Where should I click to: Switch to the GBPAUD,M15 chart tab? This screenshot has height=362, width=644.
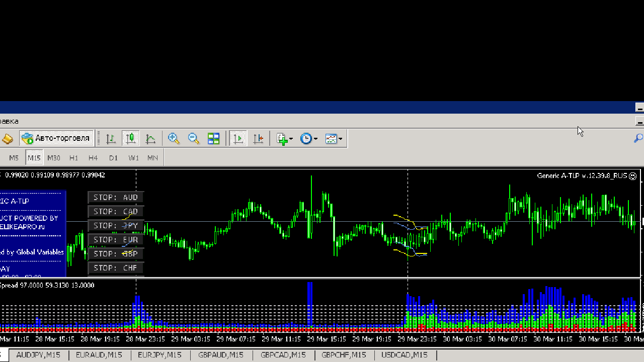[x=221, y=355]
